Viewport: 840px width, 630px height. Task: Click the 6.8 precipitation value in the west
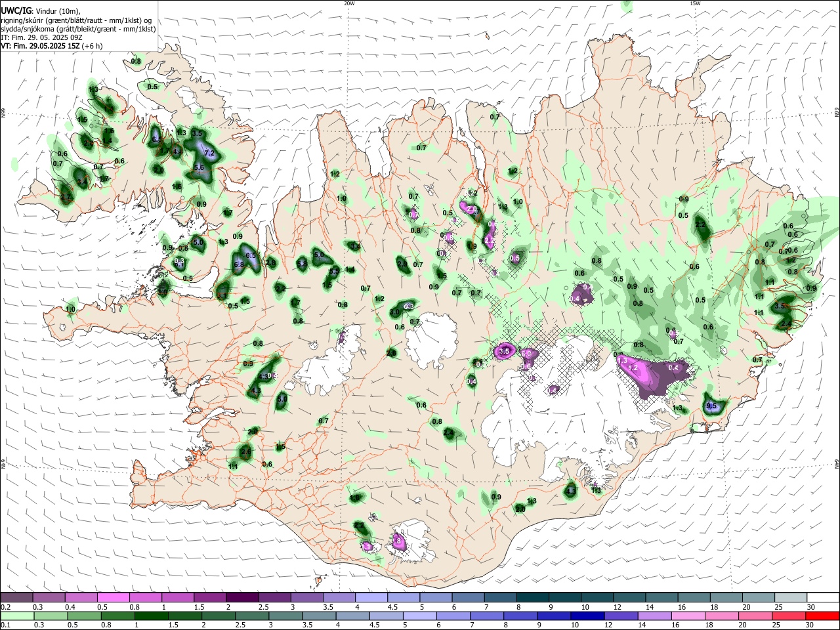[x=239, y=264]
